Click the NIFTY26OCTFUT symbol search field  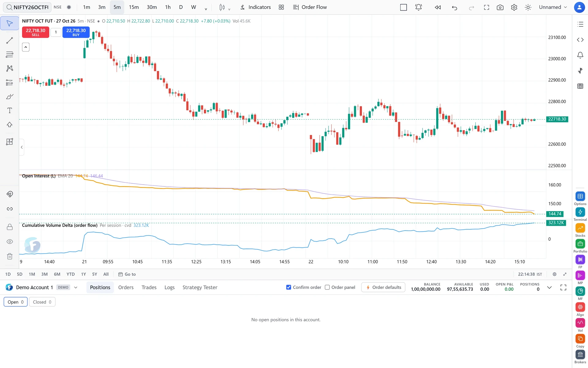point(27,7)
